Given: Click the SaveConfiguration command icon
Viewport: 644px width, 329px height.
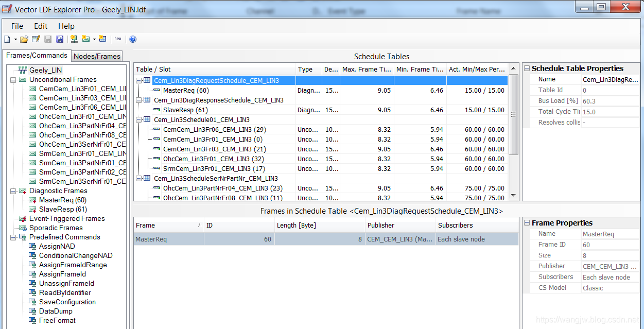Looking at the screenshot, I should pos(32,302).
